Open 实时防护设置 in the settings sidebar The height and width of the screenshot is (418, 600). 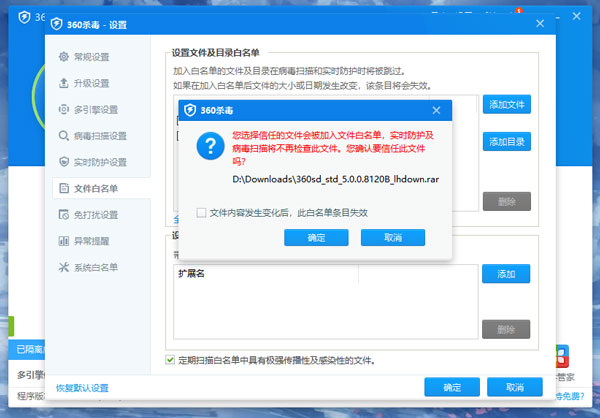pyautogui.click(x=100, y=162)
